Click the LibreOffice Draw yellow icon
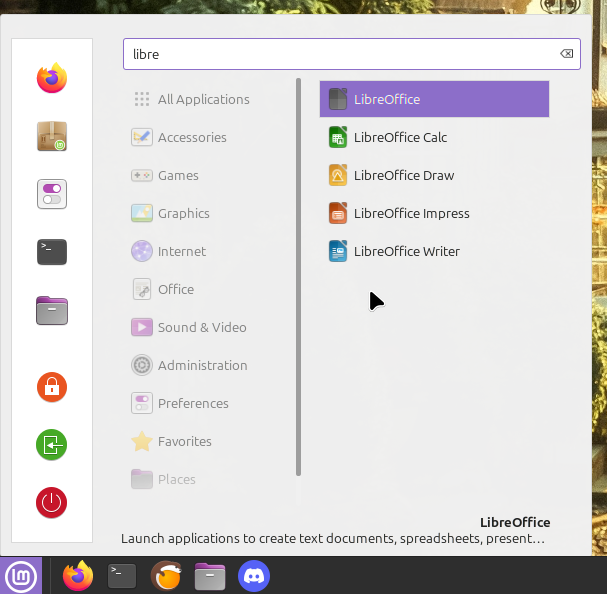 pyautogui.click(x=338, y=175)
